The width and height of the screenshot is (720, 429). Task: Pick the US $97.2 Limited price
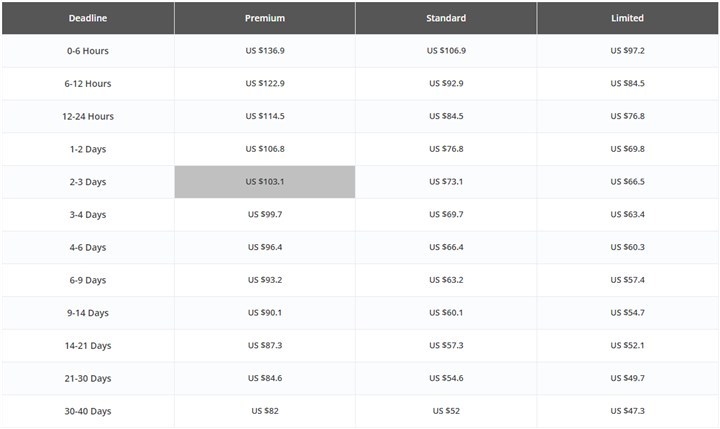pos(627,51)
